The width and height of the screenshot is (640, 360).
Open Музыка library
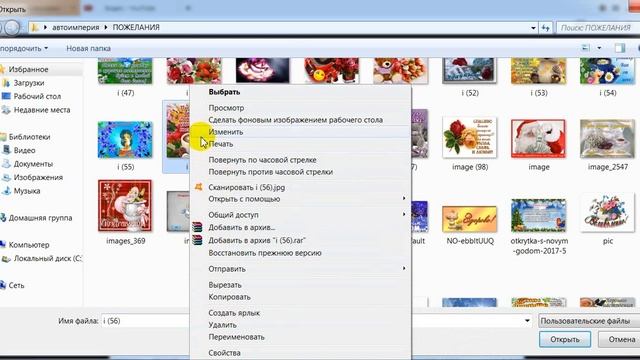click(27, 191)
